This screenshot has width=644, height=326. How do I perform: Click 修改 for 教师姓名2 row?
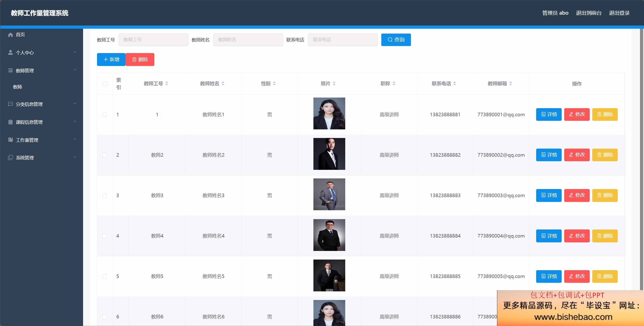click(577, 155)
